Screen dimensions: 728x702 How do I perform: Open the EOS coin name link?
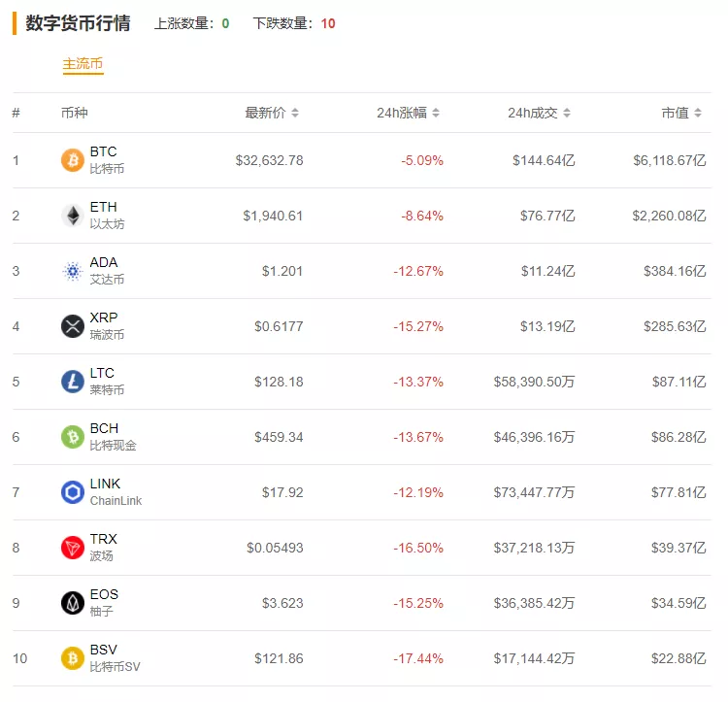pos(104,594)
